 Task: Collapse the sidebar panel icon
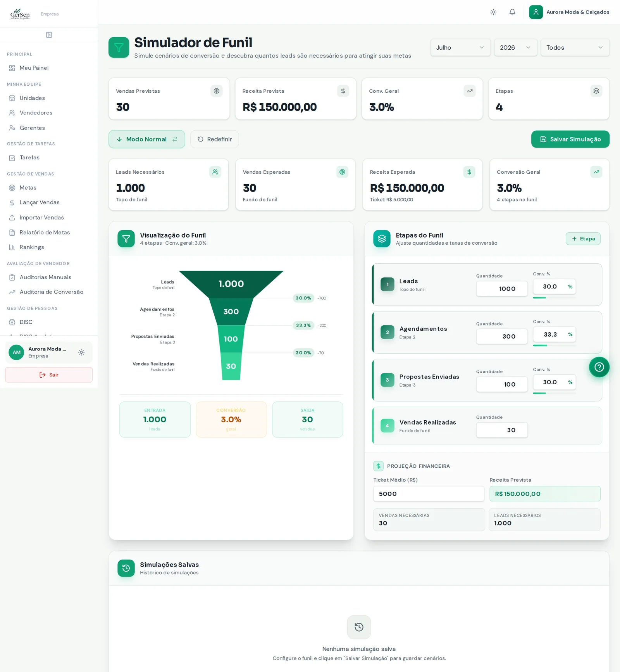(49, 35)
